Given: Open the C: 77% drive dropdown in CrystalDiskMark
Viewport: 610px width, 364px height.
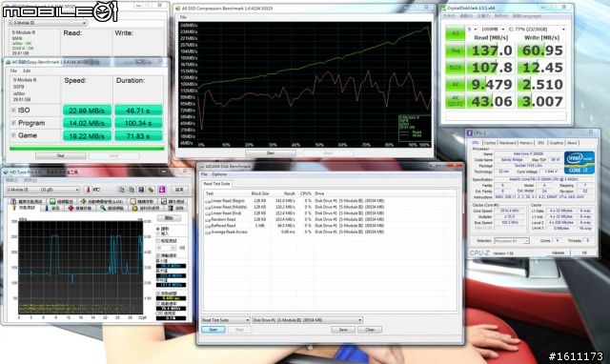Looking at the screenshot, I should (537, 30).
